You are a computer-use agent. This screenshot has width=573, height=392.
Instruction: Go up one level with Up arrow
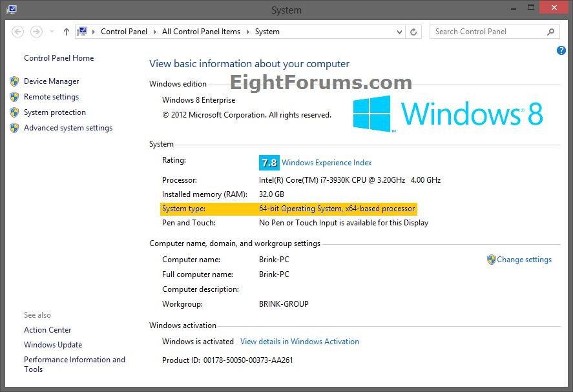66,32
